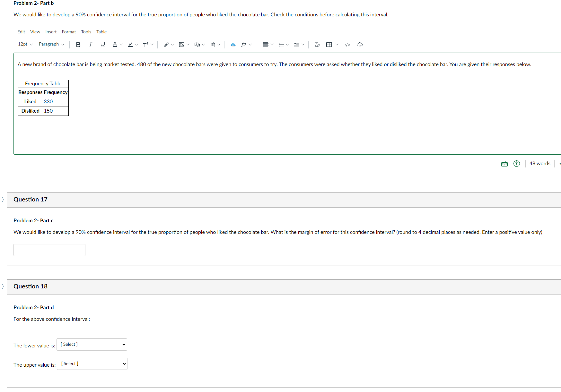Click the Question 17 heading
This screenshot has height=392, width=561.
tap(31, 200)
